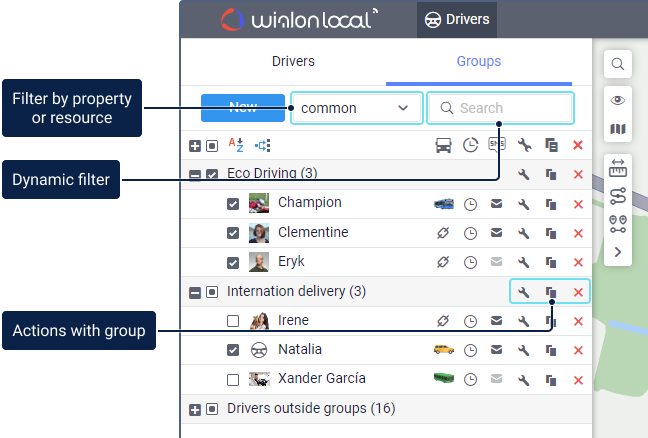Toggle the eye visibility icon on map toolbar
This screenshot has width=648, height=438.
(618, 101)
